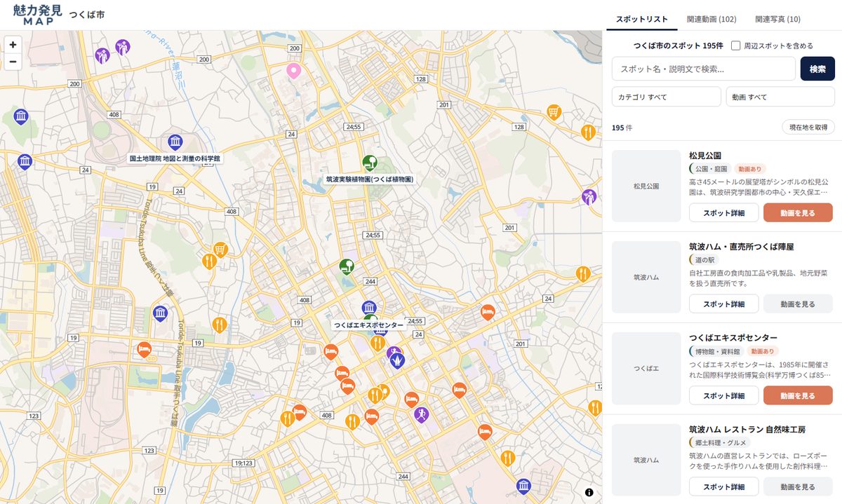
Task: Click the 現在地を取得 button
Action: (808, 128)
